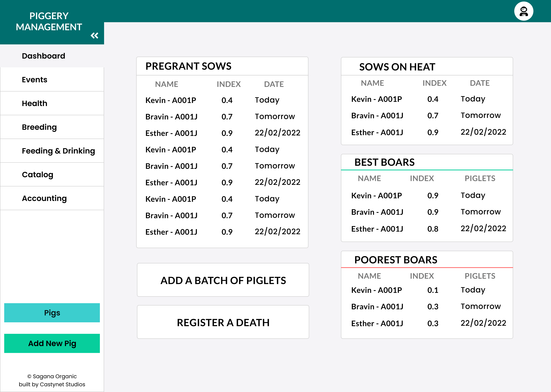Open the Health section
The height and width of the screenshot is (392, 551).
coord(52,103)
